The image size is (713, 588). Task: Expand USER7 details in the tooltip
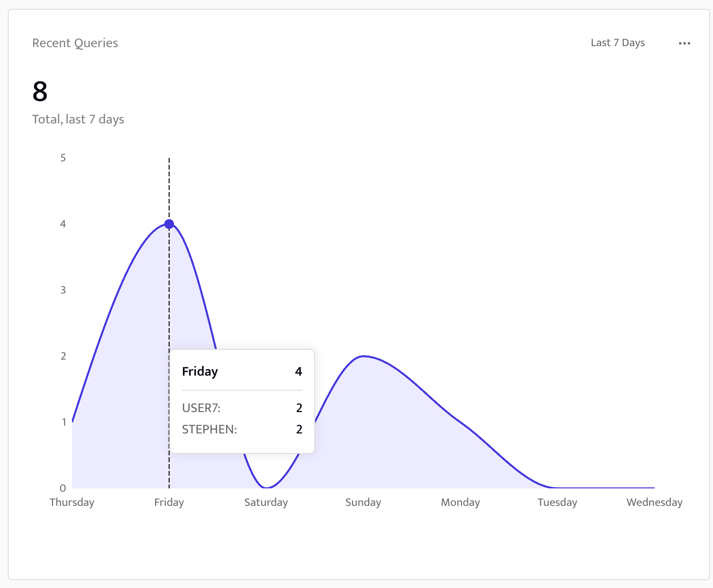201,408
